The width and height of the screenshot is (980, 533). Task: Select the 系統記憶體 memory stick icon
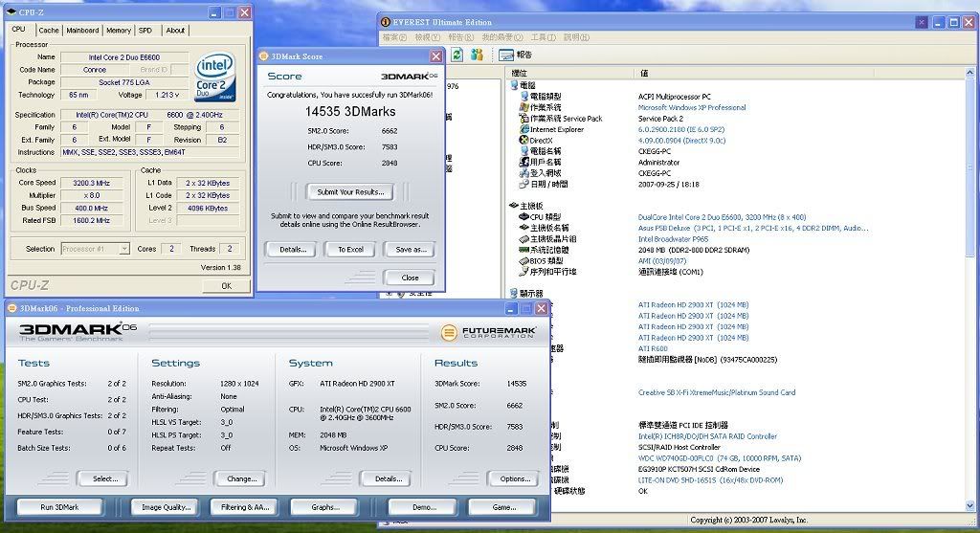tap(524, 250)
